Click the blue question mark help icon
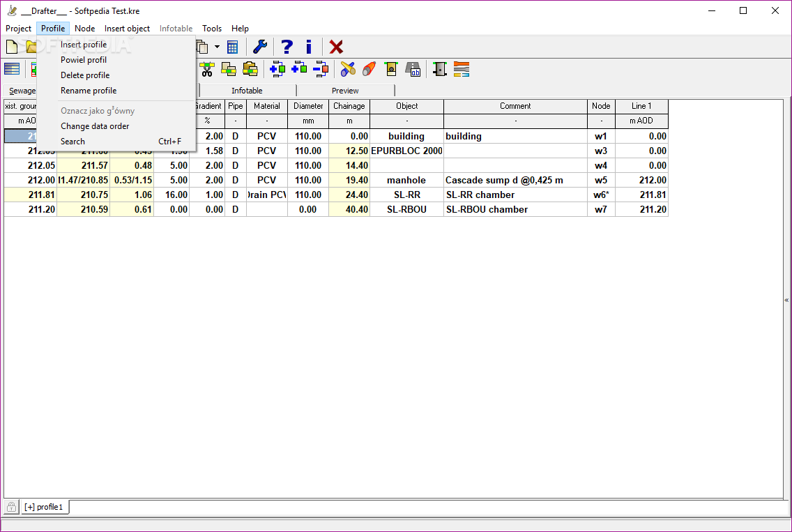Screen dimensions: 792x532 coord(287,47)
